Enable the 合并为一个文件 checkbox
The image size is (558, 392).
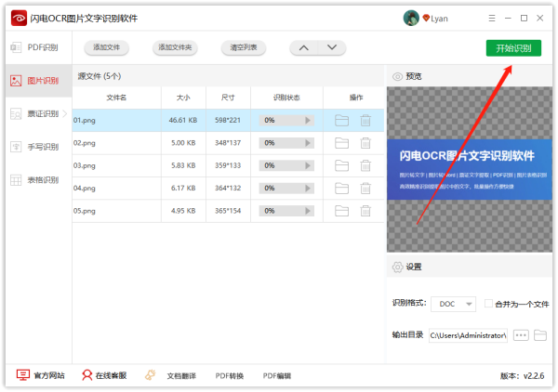point(488,304)
